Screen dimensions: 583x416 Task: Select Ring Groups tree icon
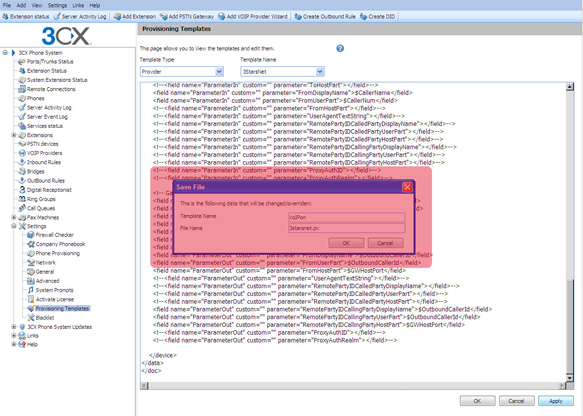(22, 199)
